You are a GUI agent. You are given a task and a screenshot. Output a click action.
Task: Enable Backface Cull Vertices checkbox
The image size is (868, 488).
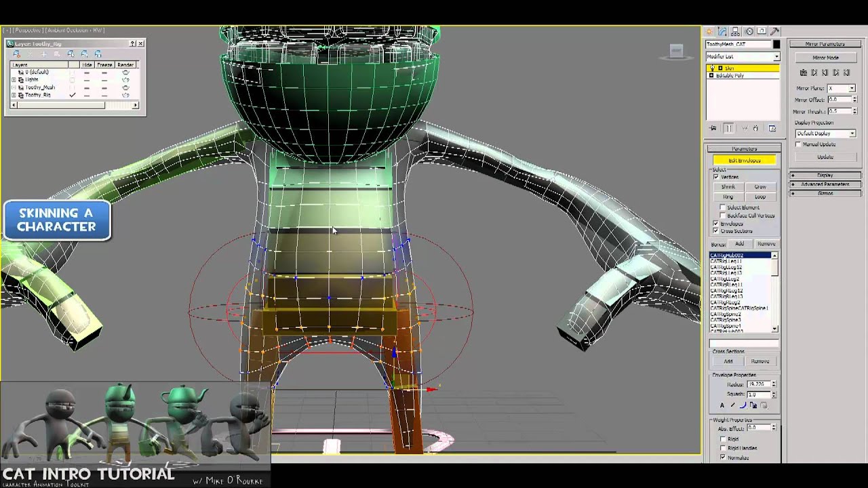coord(723,216)
